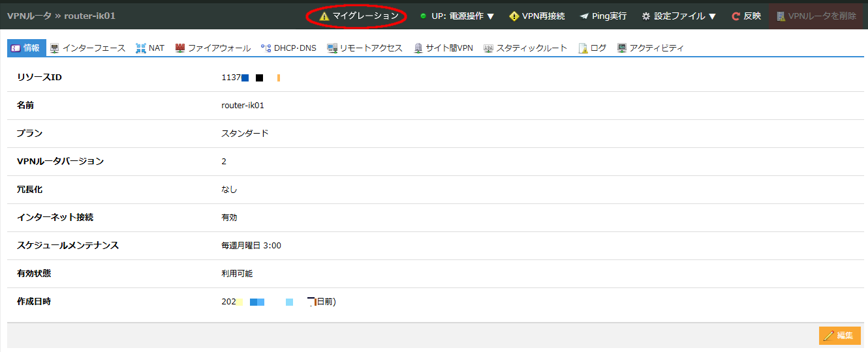Click the monitor icon beside インターフェース

point(54,48)
